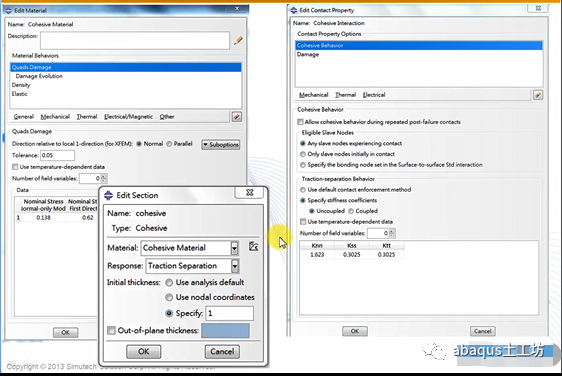Click OK in the Edit Material window
The height and width of the screenshot is (376, 562).
(65, 333)
